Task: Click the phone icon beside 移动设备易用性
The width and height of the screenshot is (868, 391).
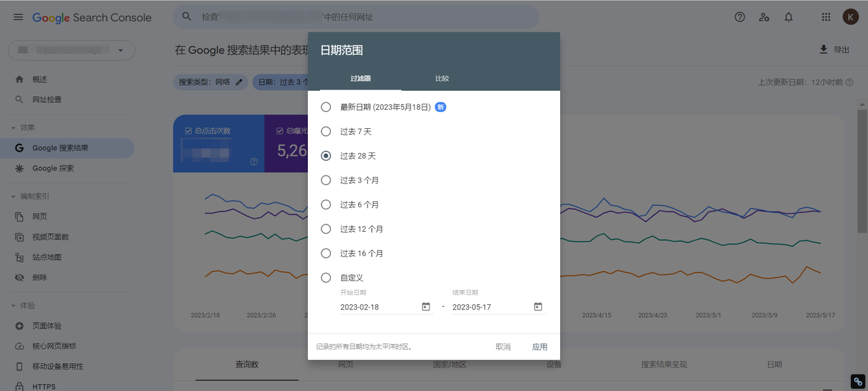Action: [19, 367]
